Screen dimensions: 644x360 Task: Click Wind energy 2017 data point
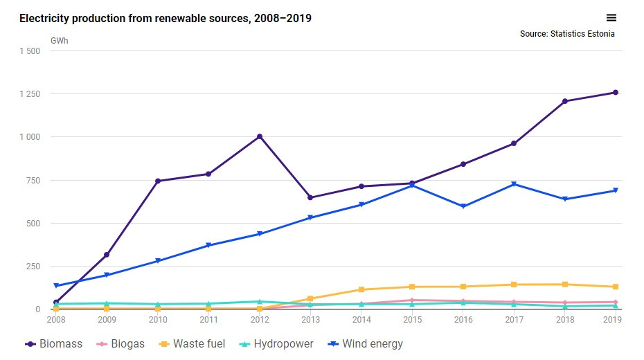pyautogui.click(x=514, y=184)
